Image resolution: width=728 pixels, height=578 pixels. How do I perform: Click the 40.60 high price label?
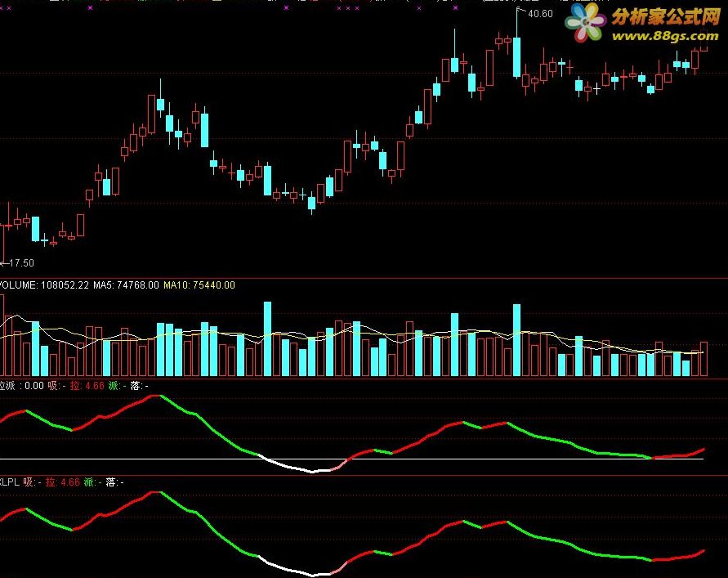[540, 14]
